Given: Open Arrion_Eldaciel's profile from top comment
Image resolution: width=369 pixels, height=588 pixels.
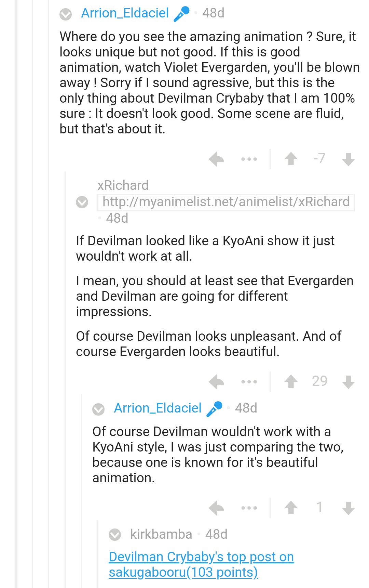Looking at the screenshot, I should [125, 13].
